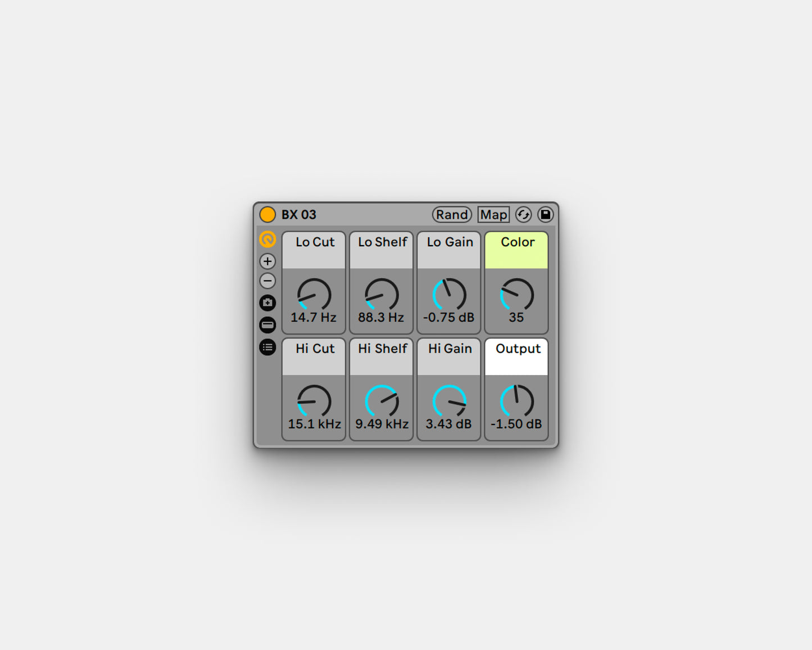812x650 pixels.
Task: Click the new macro variation camera icon
Action: click(x=267, y=303)
